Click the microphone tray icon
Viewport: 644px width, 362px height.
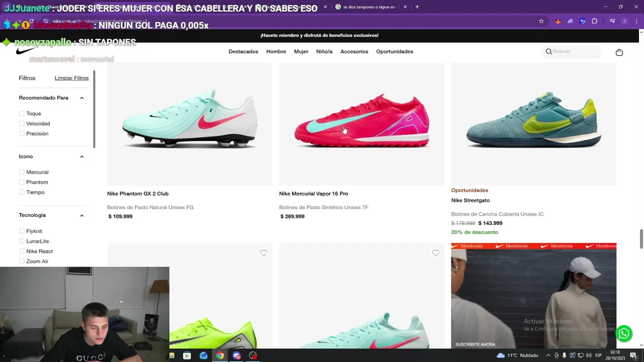tap(564, 355)
